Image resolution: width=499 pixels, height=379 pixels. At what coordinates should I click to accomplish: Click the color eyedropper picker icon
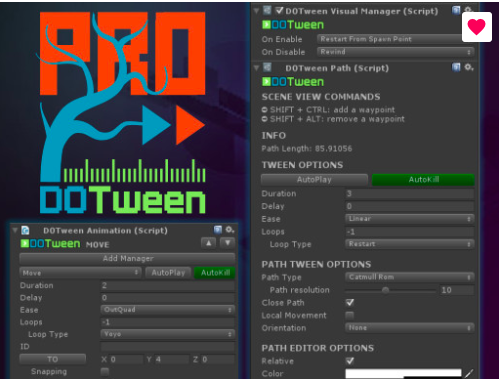pyautogui.click(x=469, y=374)
